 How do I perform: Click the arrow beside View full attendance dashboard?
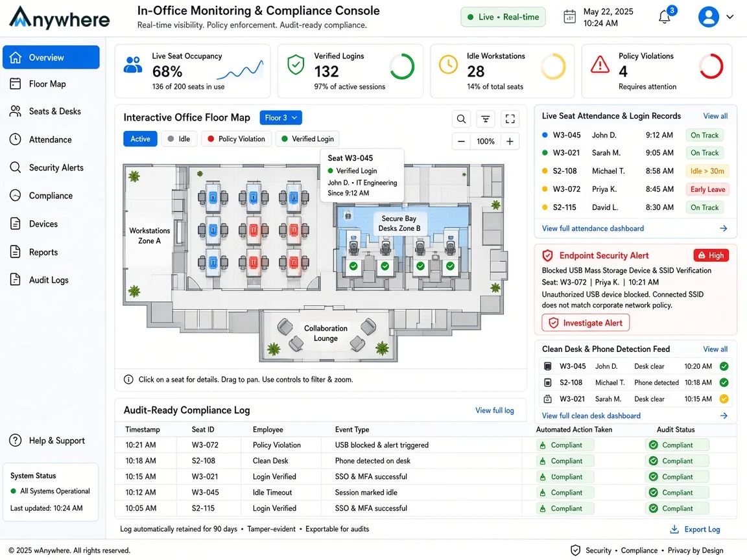click(723, 229)
